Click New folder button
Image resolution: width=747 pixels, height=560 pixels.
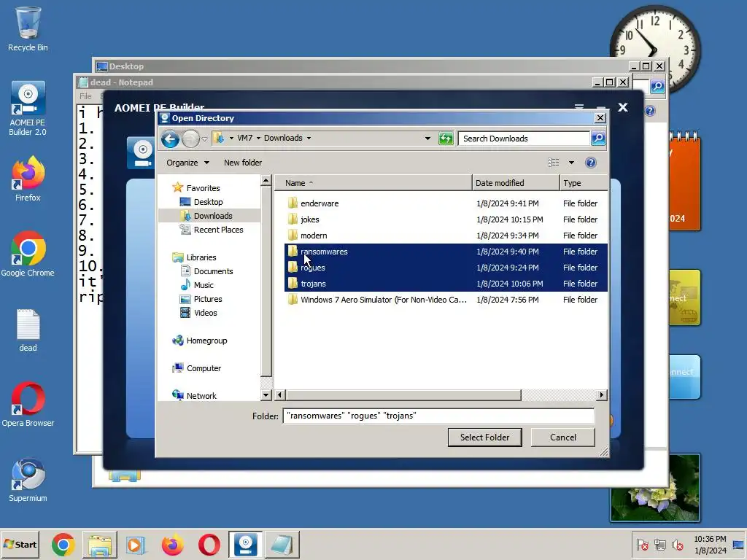(x=242, y=163)
